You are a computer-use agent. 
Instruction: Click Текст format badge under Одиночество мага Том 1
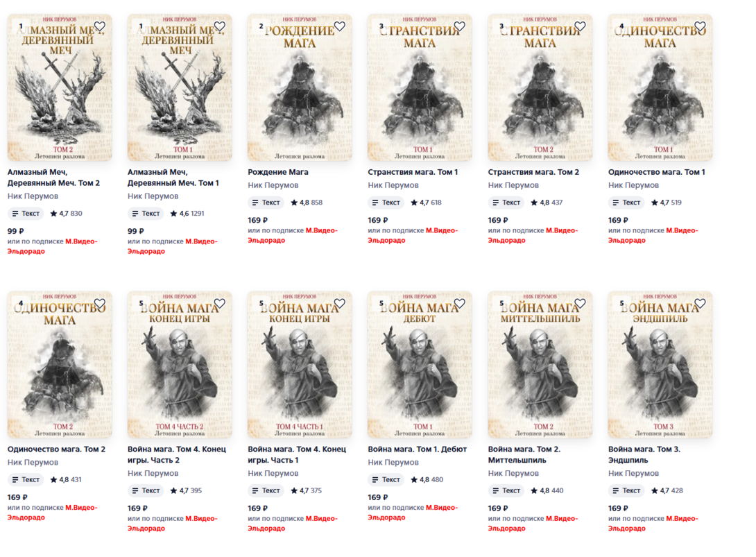[626, 203]
